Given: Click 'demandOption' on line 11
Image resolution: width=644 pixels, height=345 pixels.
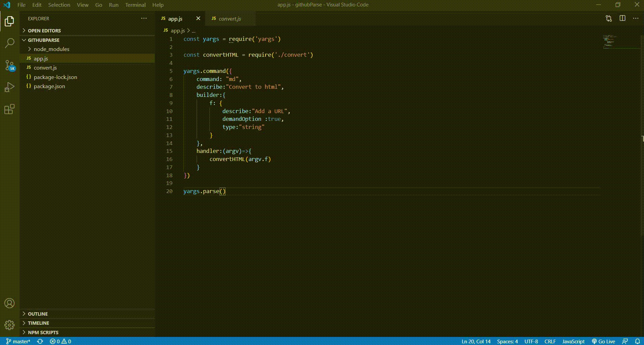Looking at the screenshot, I should coord(241,119).
